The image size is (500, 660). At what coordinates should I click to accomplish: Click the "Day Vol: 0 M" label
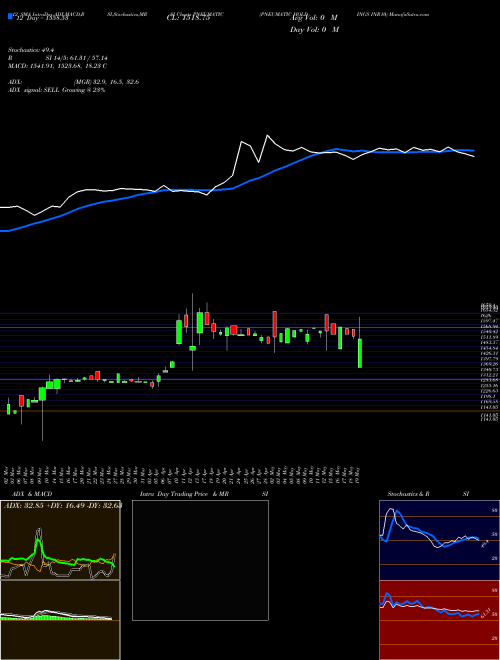(x=314, y=29)
